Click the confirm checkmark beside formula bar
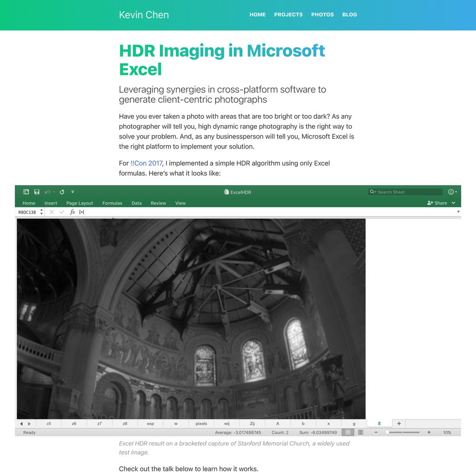The height and width of the screenshot is (476, 476). tap(62, 212)
